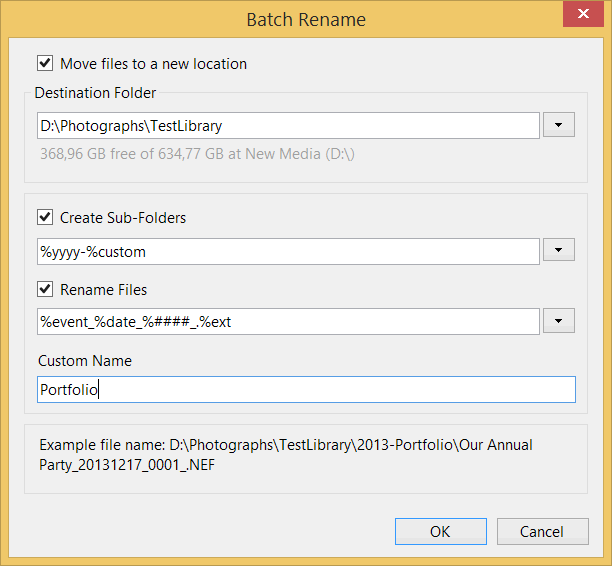Open the Destination Folder dropdown arrow
Viewport: 612px width, 566px height.
point(558,126)
